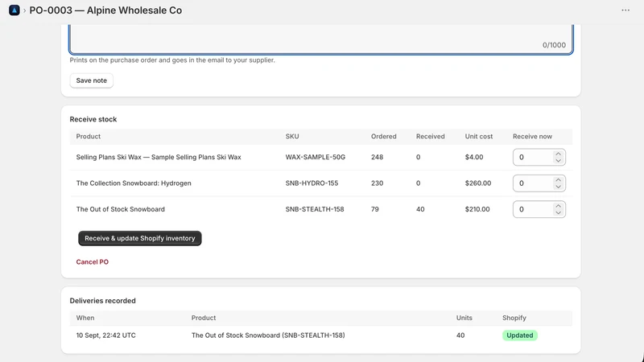Image resolution: width=644 pixels, height=362 pixels.
Task: Click the page title PO-0003 — Alpine Wholesale Co
Action: 105,10
